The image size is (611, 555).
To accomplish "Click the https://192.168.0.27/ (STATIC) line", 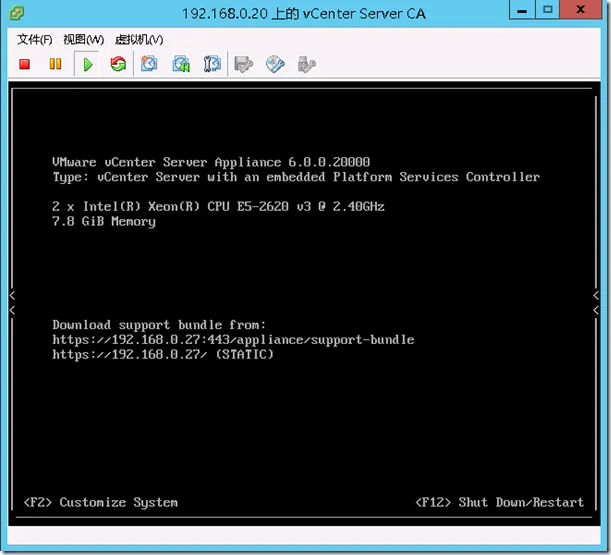I will click(x=163, y=354).
